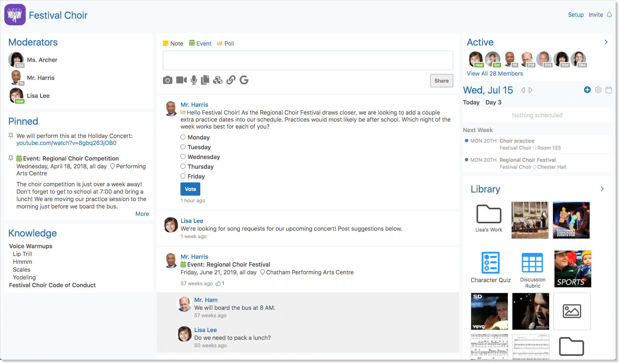
Task: Expand the Active members panel with its chevron
Action: tap(606, 42)
